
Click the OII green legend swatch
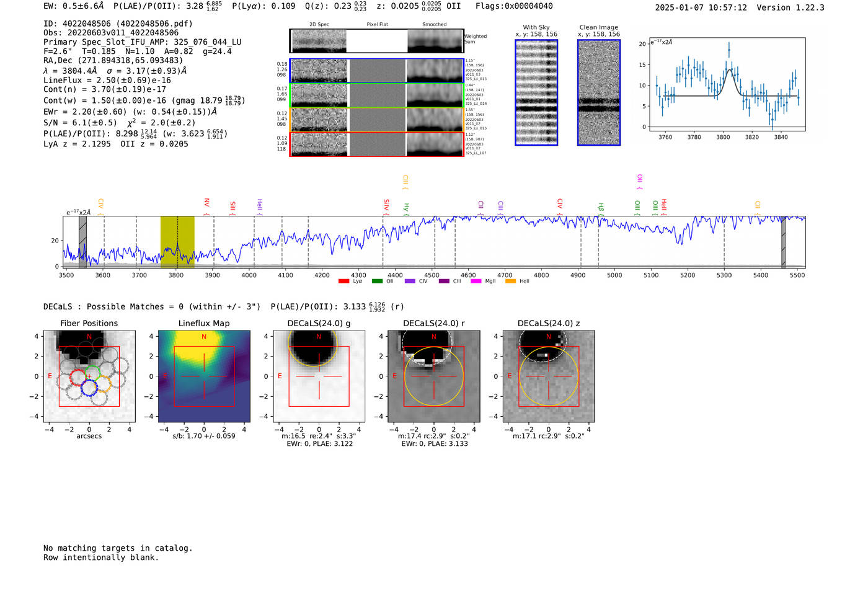[377, 281]
